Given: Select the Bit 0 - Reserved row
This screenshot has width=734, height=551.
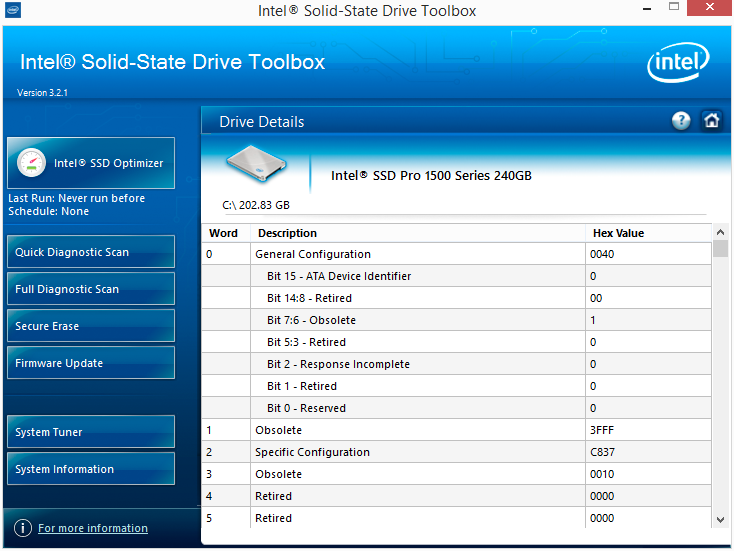Looking at the screenshot, I should [456, 408].
